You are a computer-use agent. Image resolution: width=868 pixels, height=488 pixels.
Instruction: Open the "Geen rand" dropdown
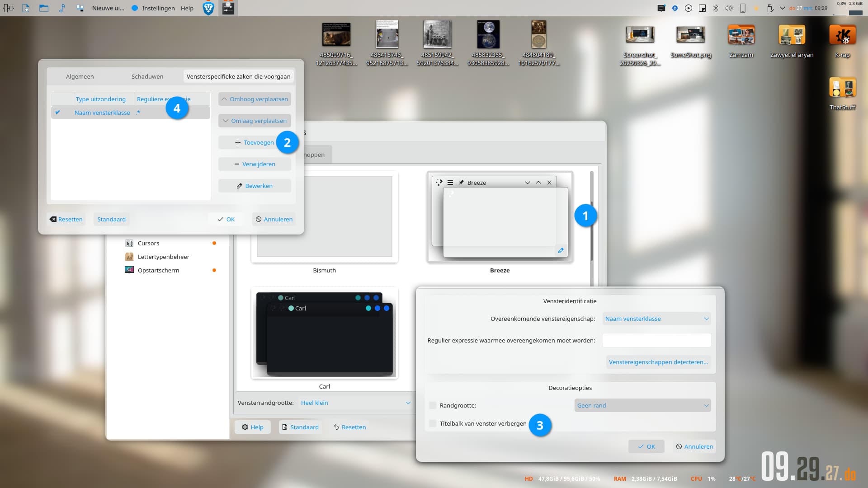tap(642, 405)
